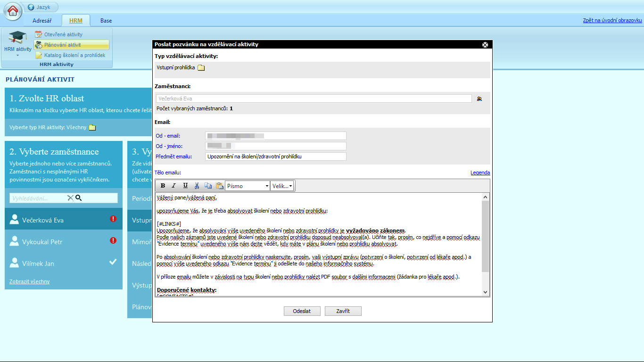
Task: Click the Paste clipboard icon
Action: (219, 186)
